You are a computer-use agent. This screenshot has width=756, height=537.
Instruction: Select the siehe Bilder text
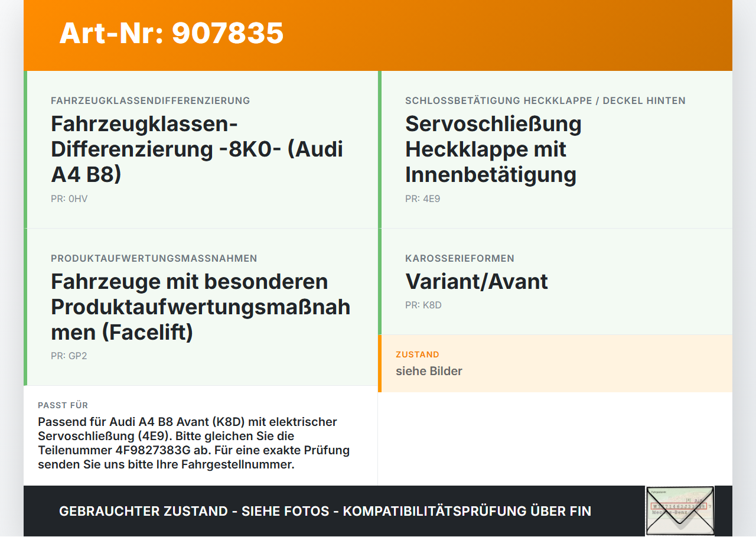click(x=429, y=371)
